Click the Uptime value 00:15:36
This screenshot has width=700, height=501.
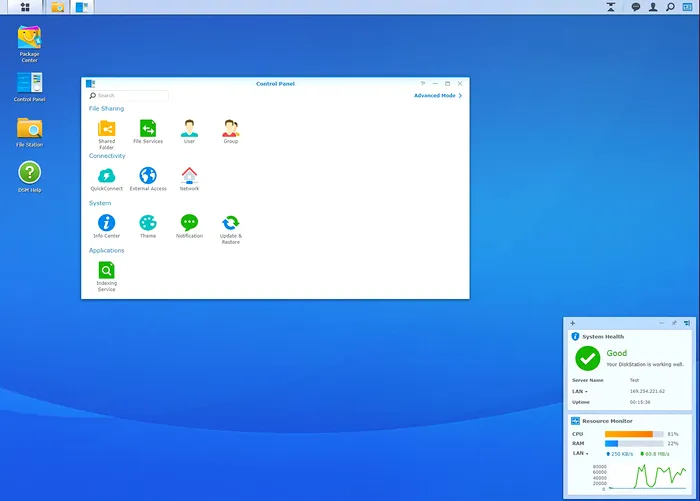[640, 402]
